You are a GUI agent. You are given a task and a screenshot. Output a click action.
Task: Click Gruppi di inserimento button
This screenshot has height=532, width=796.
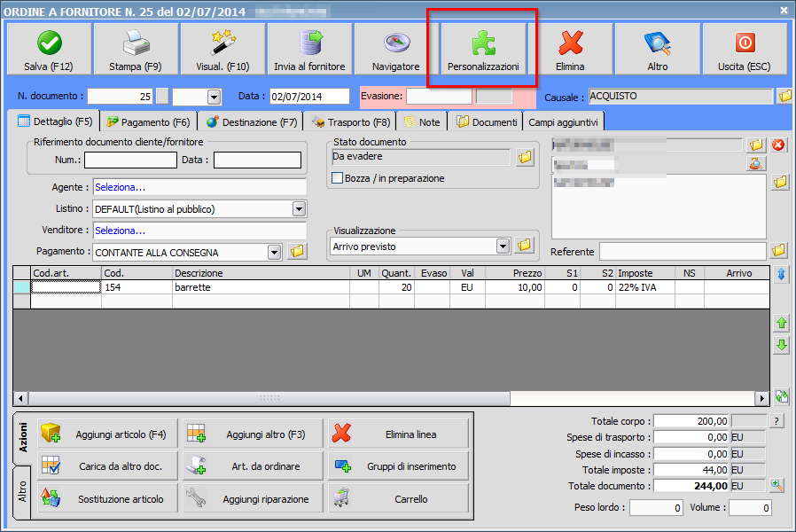(398, 466)
